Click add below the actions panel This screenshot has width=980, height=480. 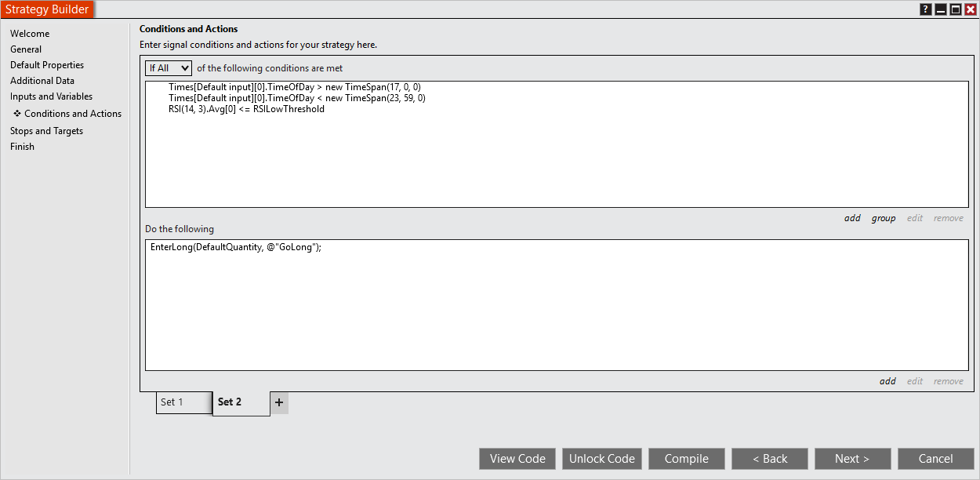(x=887, y=380)
